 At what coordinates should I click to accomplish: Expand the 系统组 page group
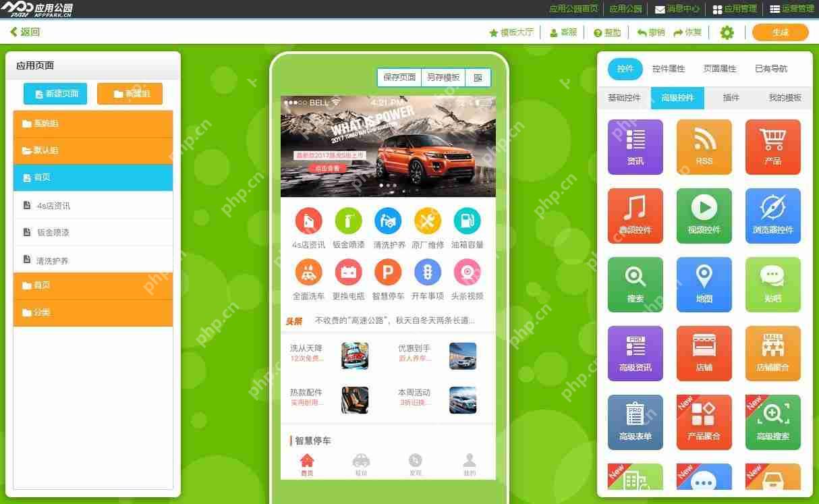[92, 123]
